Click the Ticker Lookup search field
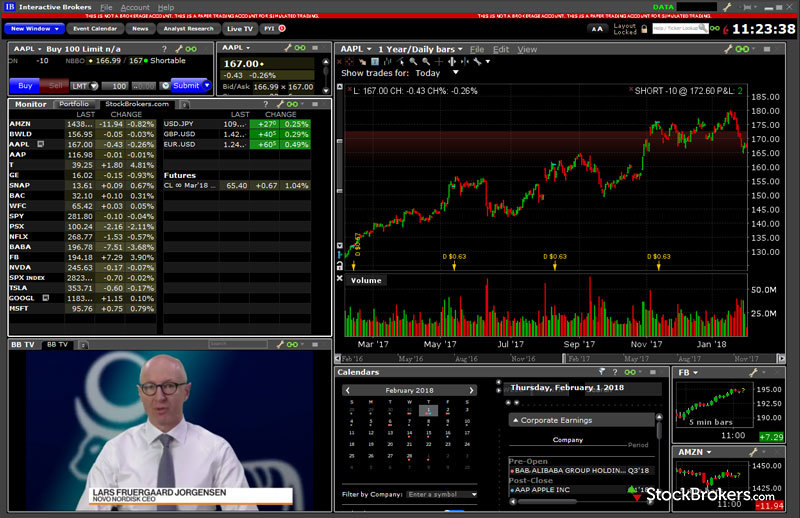 (x=680, y=29)
